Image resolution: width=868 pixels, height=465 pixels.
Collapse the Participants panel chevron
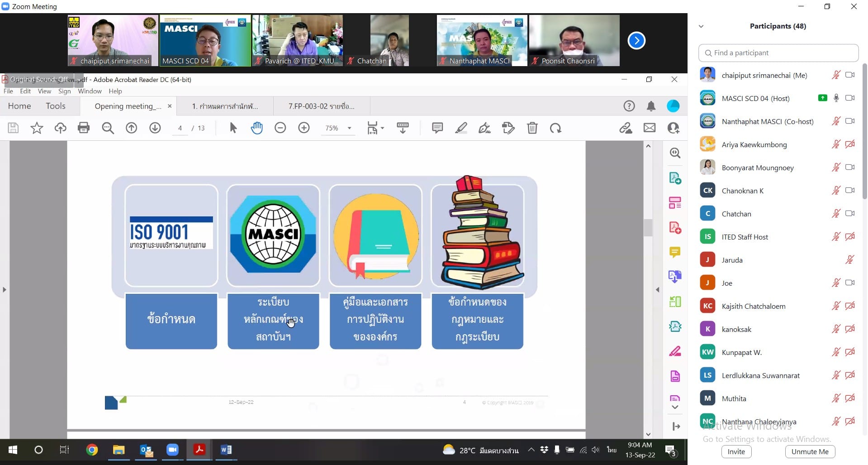701,26
